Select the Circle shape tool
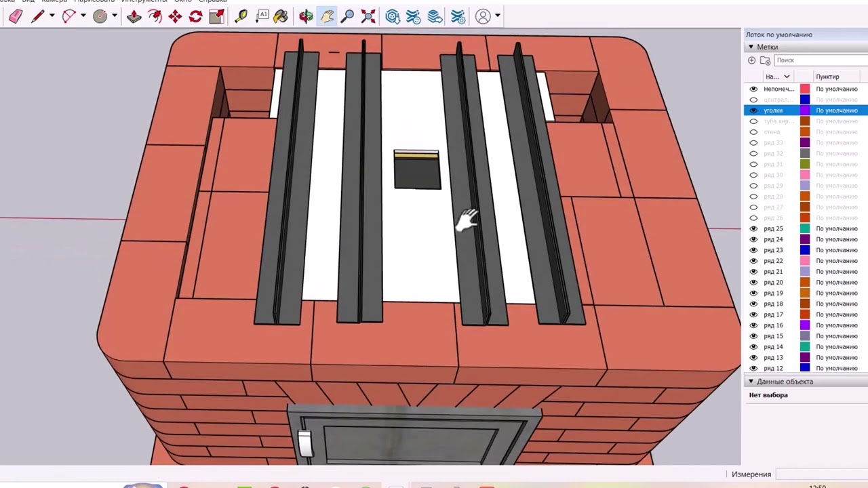This screenshot has width=868, height=488. pos(100,16)
